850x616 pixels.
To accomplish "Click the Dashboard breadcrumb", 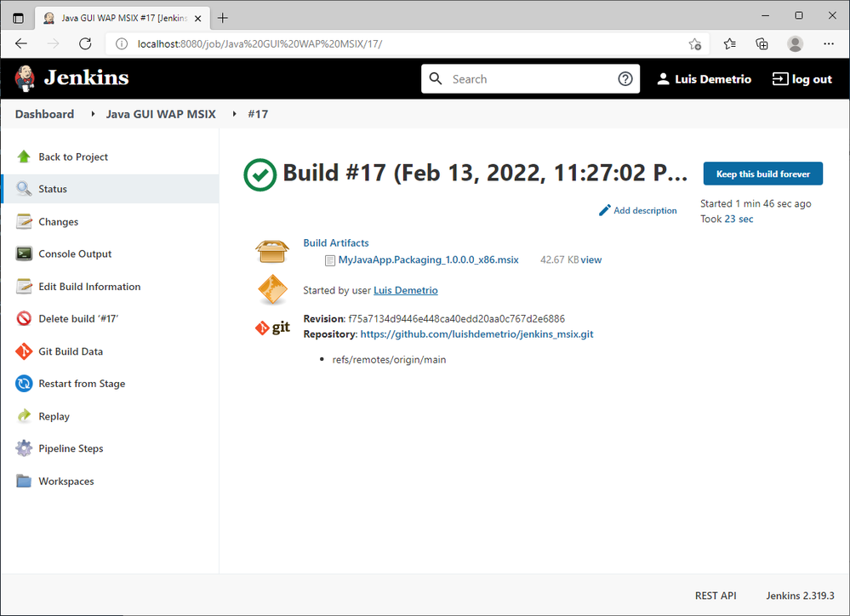I will [44, 114].
